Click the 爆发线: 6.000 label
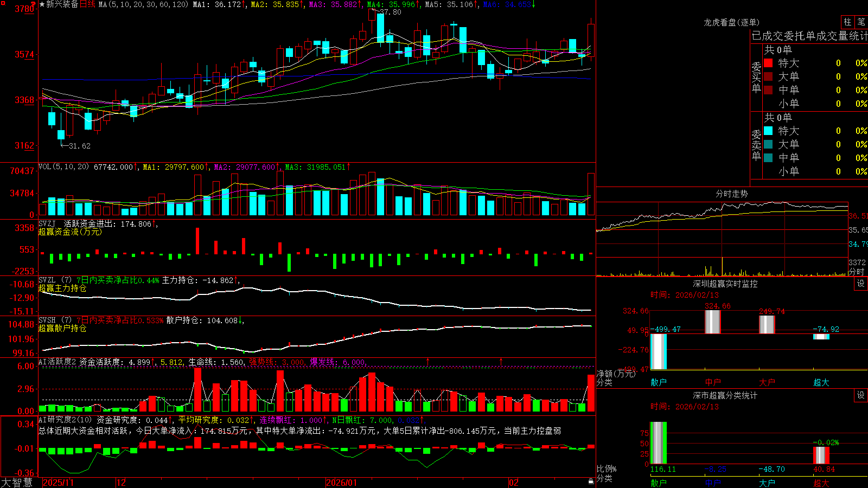Image resolution: width=868 pixels, height=488 pixels. point(339,362)
